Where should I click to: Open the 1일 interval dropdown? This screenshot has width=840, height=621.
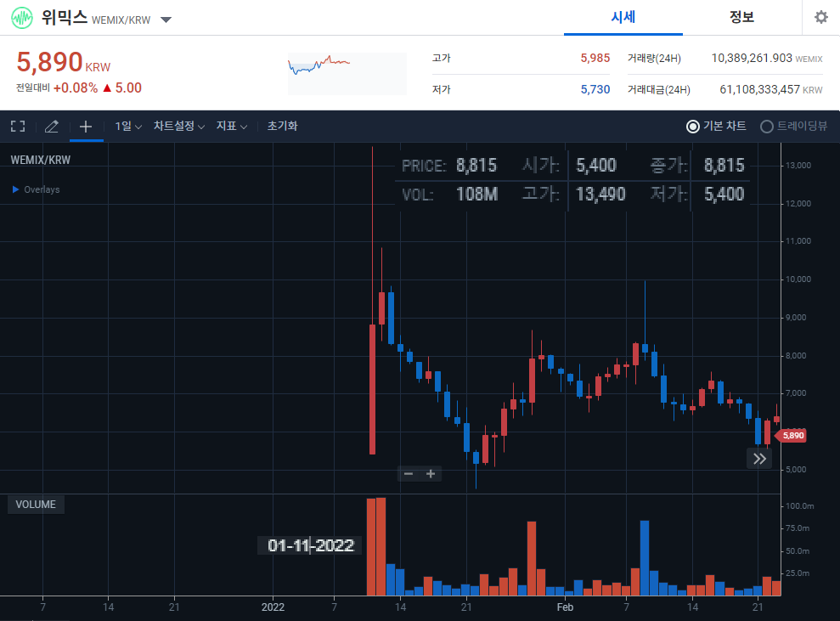coord(128,126)
